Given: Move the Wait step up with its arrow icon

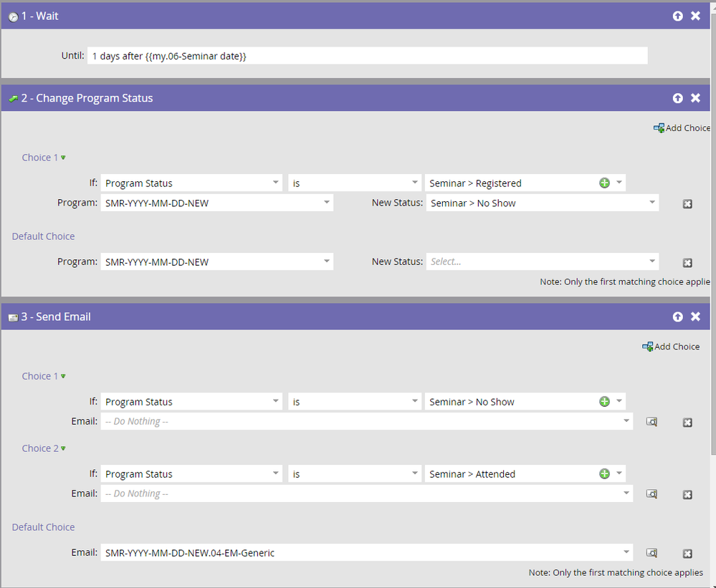Looking at the screenshot, I should [x=677, y=16].
